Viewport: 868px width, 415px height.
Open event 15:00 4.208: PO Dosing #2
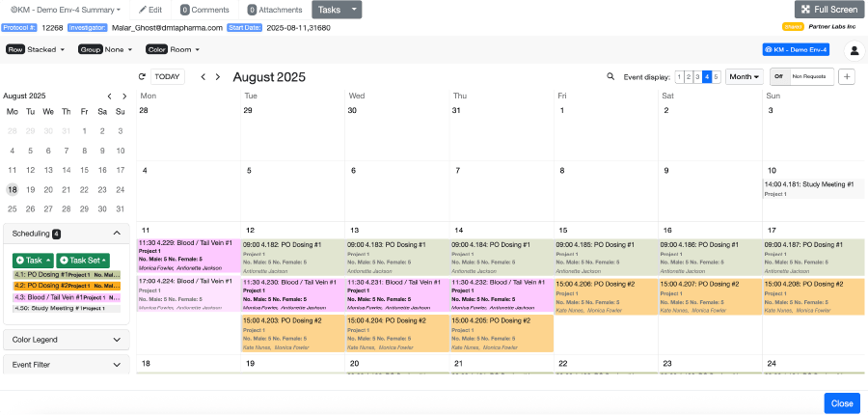coord(814,296)
